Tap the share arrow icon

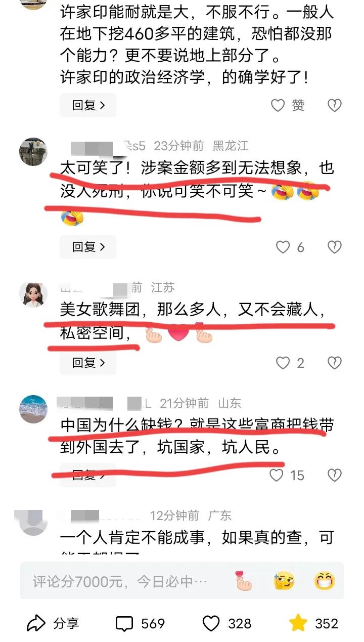[36, 624]
